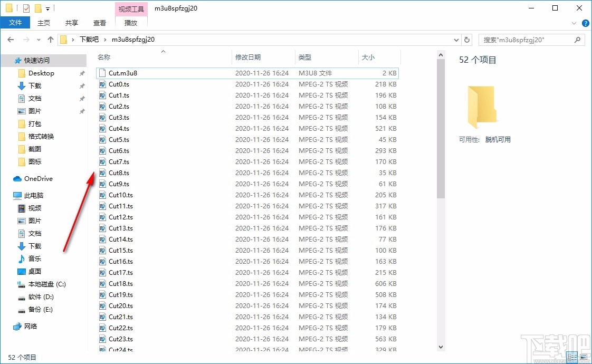Open pinned 图片 in quick access
Viewport: 592px width, 364px height.
coord(35,111)
